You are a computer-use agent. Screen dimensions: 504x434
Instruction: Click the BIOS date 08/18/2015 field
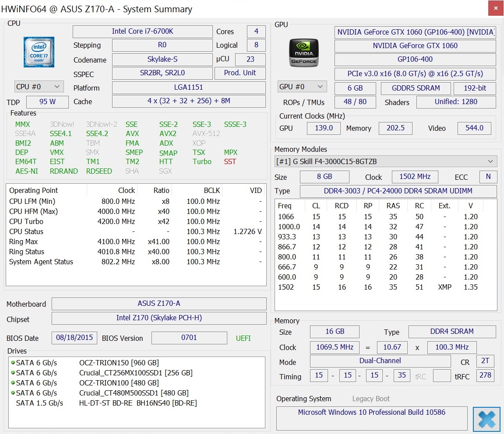tap(74, 338)
